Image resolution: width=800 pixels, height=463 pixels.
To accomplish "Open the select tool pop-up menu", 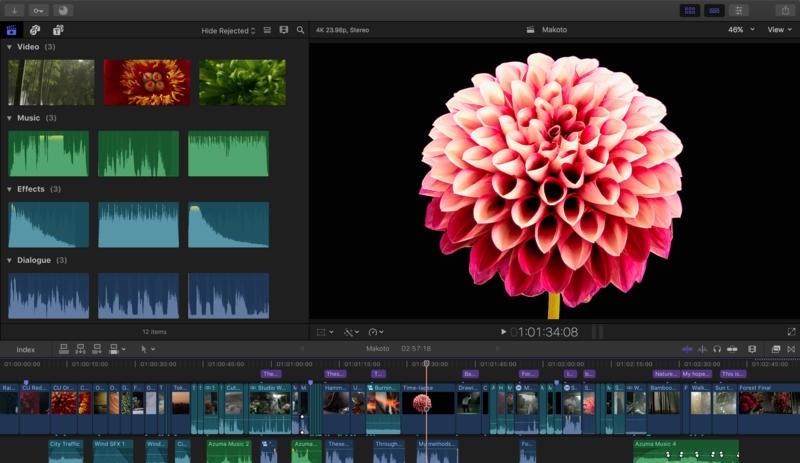I will [x=147, y=349].
